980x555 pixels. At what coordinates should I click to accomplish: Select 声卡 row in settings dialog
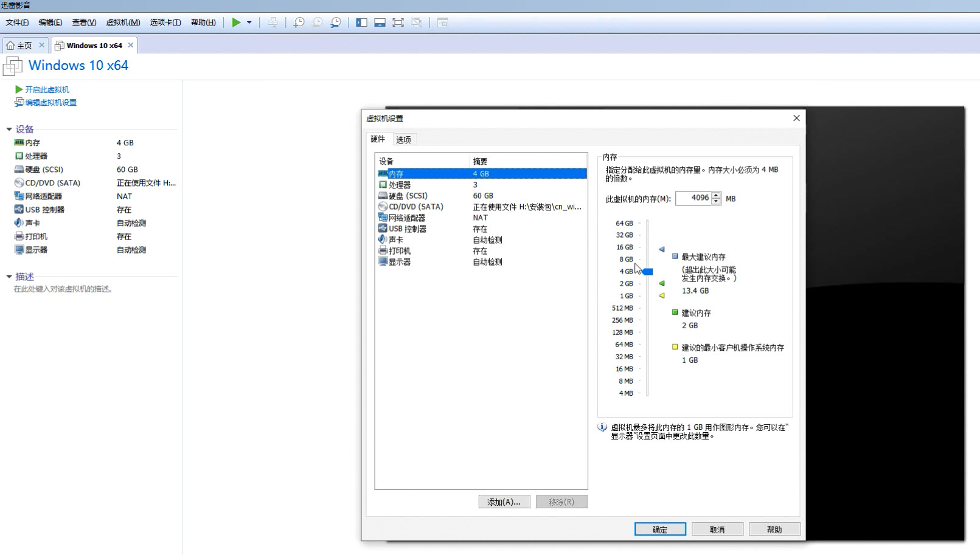482,240
